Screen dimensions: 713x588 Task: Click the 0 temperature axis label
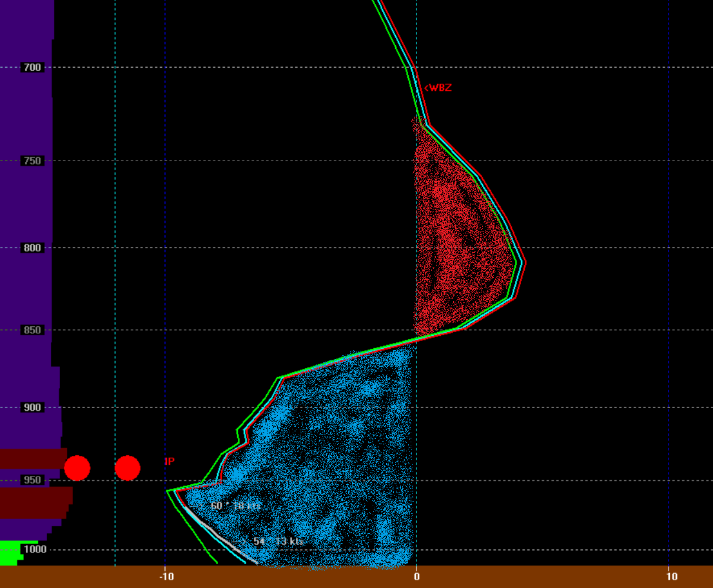tap(416, 576)
